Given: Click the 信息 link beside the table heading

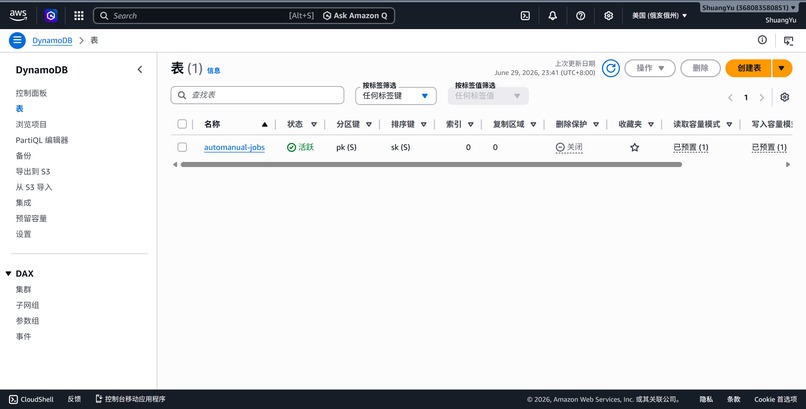Looking at the screenshot, I should coord(213,70).
